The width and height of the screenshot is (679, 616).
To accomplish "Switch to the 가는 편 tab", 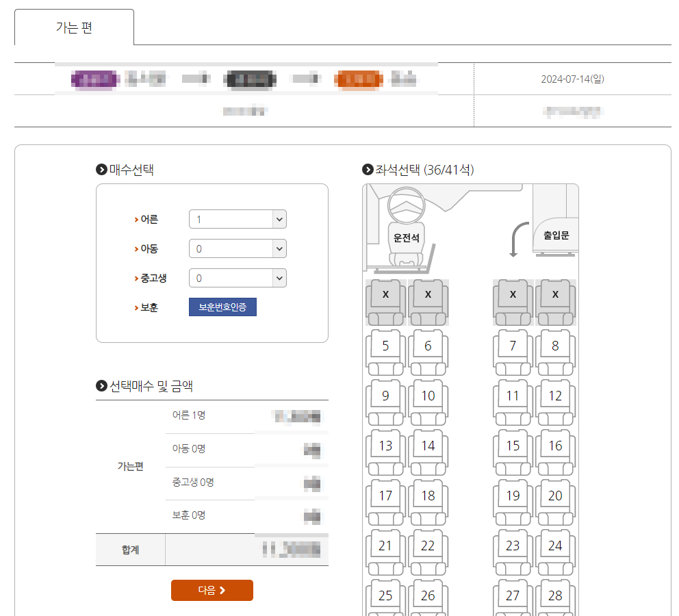I will click(x=73, y=26).
